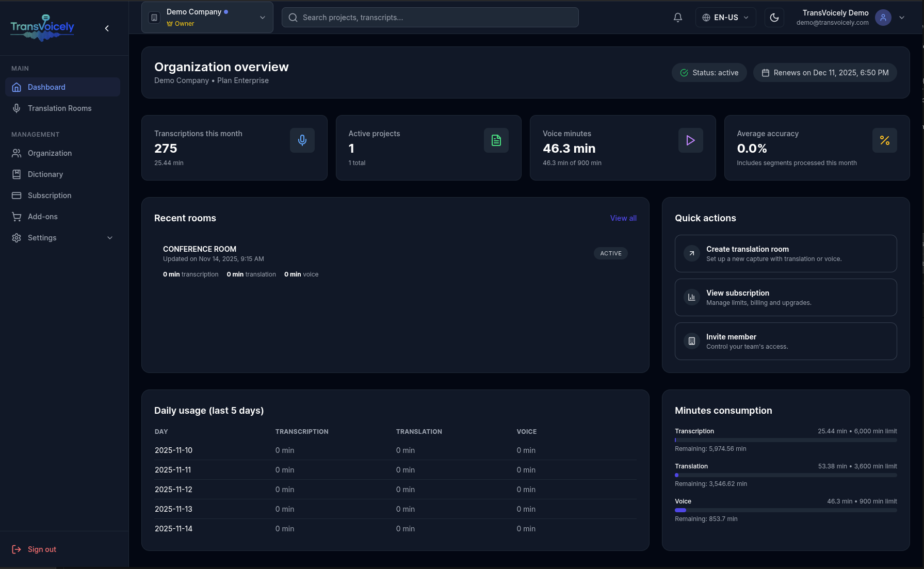Click the Sign out arrow icon
Screen dimensions: 924x569
(17, 549)
